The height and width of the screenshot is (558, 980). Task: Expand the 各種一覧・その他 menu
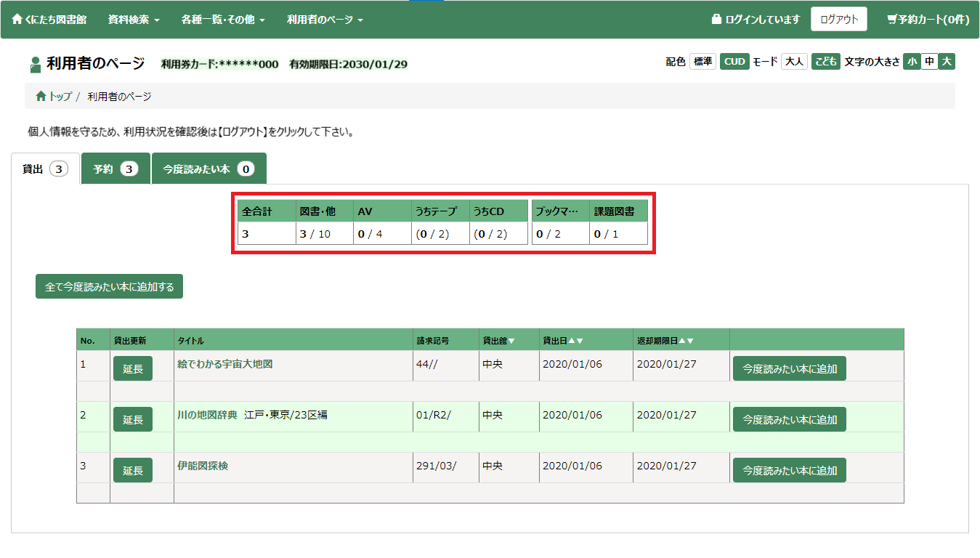(223, 20)
